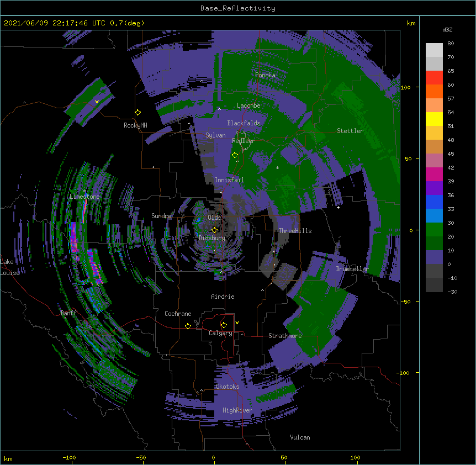Click the 80 dBZ white color swatch
This screenshot has height=465, width=476.
pos(434,50)
